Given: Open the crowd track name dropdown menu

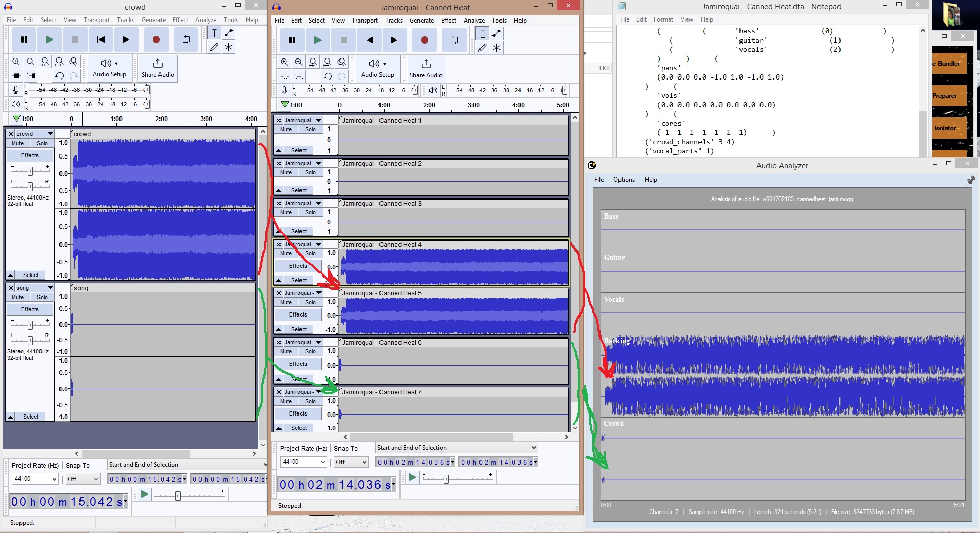Looking at the screenshot, I should tap(50, 134).
